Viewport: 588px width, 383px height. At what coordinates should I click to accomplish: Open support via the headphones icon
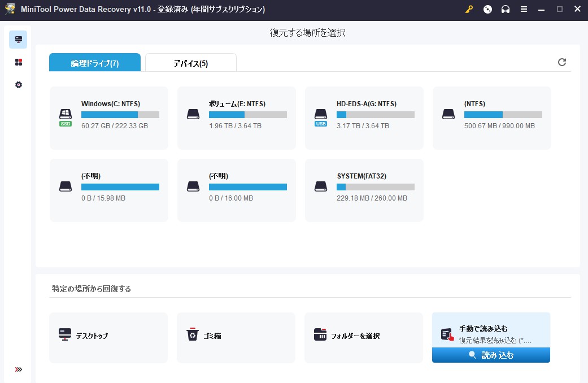[506, 10]
